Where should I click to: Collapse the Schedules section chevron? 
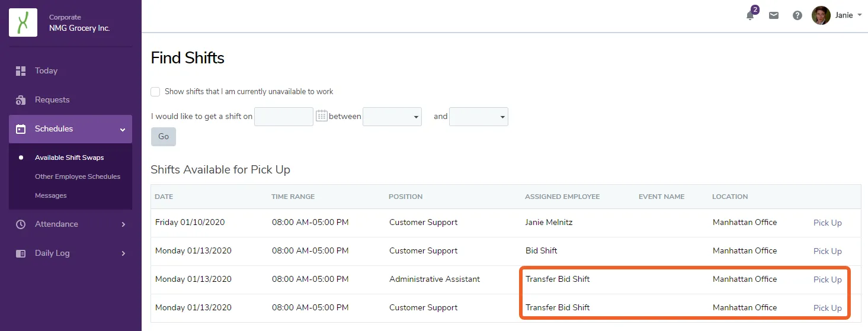(123, 129)
